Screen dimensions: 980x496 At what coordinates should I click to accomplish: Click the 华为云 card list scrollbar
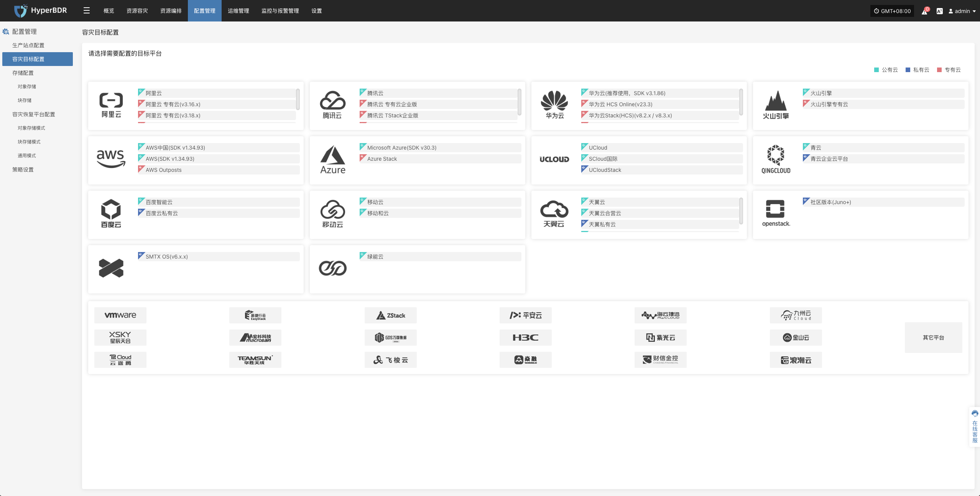[x=741, y=102]
